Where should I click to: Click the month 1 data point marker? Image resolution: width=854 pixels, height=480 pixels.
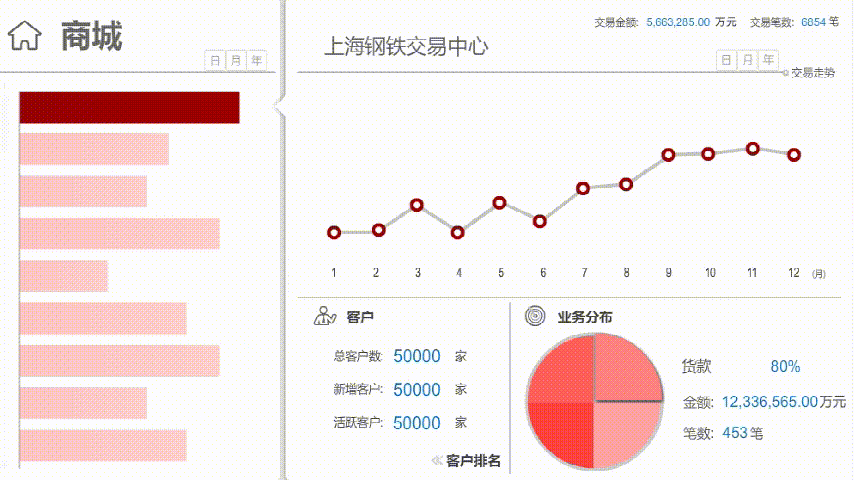pos(334,232)
